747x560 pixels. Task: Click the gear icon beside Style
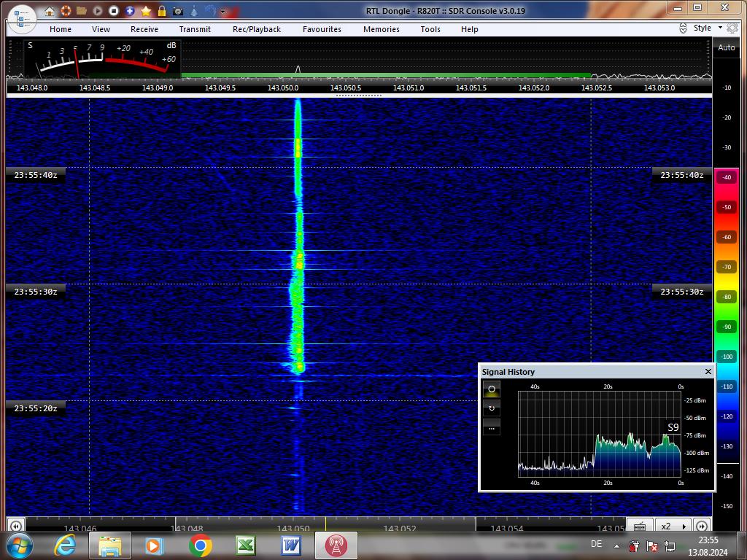732,28
